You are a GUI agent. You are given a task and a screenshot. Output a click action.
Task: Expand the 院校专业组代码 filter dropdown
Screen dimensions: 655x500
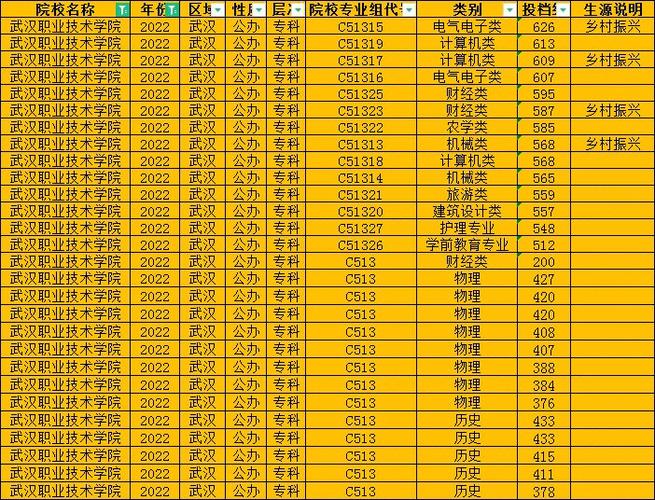409,10
